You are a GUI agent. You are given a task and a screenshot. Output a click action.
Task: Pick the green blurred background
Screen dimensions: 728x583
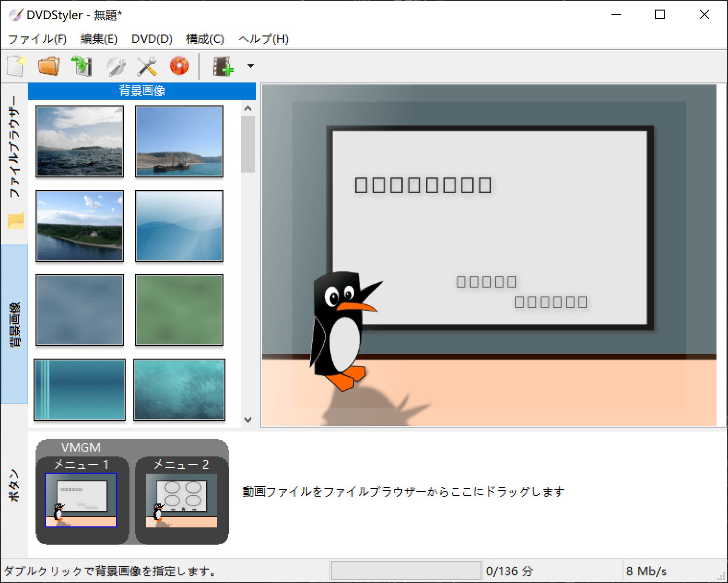coord(179,310)
